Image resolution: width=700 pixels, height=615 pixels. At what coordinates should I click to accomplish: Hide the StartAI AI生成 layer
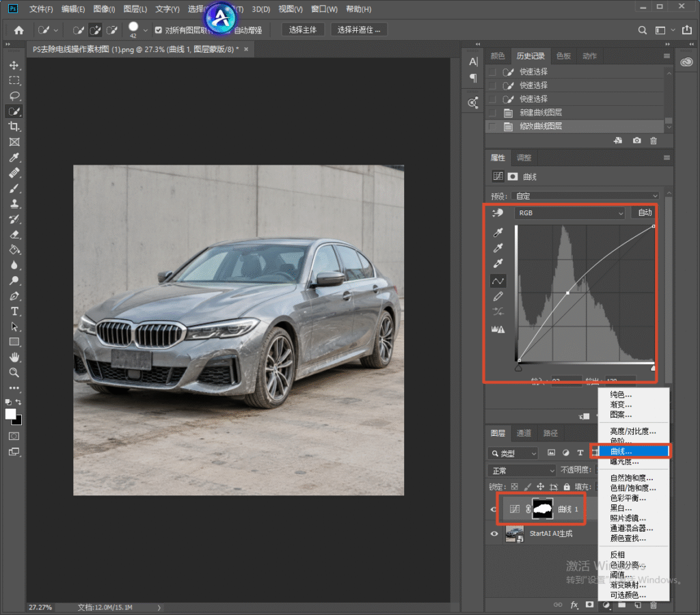[x=494, y=534]
